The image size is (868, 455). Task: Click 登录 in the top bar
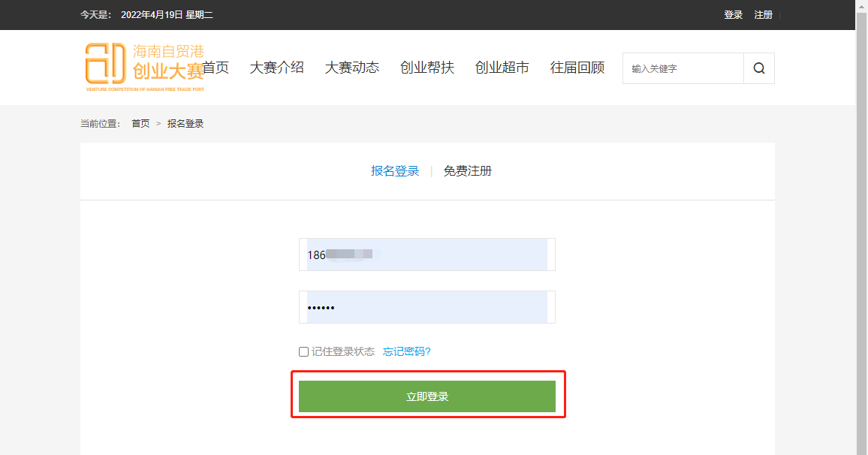(x=733, y=15)
